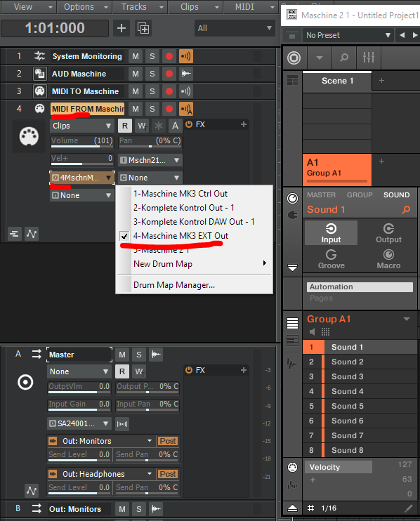Image resolution: width=420 pixels, height=521 pixels.
Task: Click the MIDI palette icon near Velocity
Action: click(x=292, y=468)
